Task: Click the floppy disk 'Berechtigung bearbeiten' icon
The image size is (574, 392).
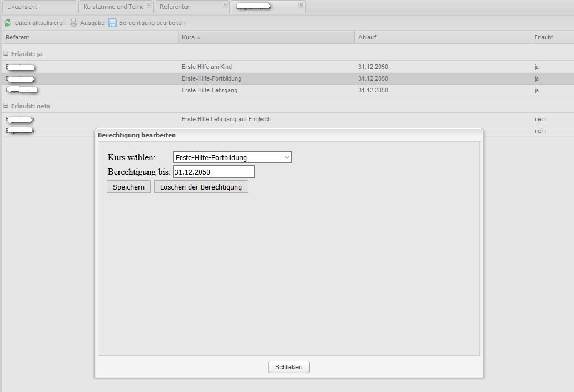Action: click(x=112, y=23)
